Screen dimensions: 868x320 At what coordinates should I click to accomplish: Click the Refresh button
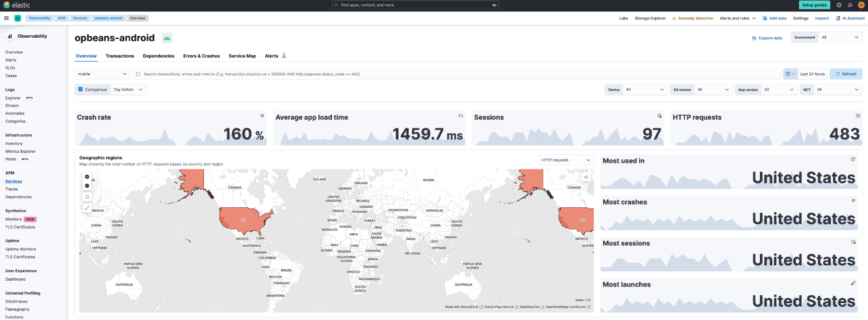click(845, 74)
